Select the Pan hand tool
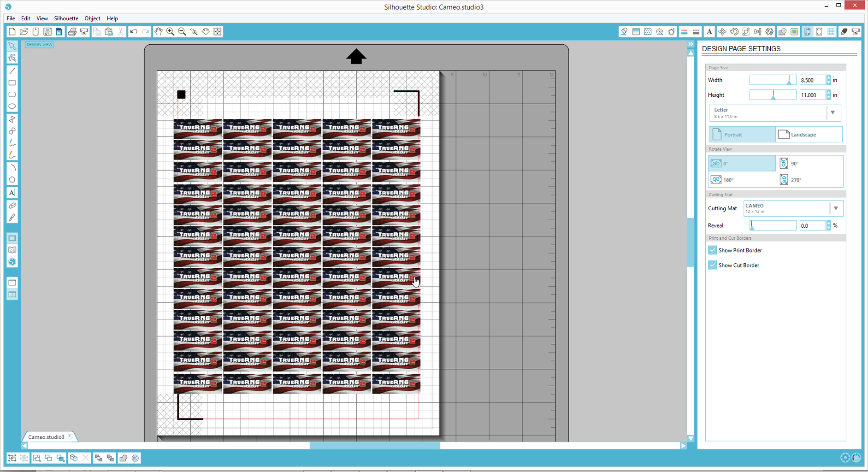 pyautogui.click(x=159, y=31)
